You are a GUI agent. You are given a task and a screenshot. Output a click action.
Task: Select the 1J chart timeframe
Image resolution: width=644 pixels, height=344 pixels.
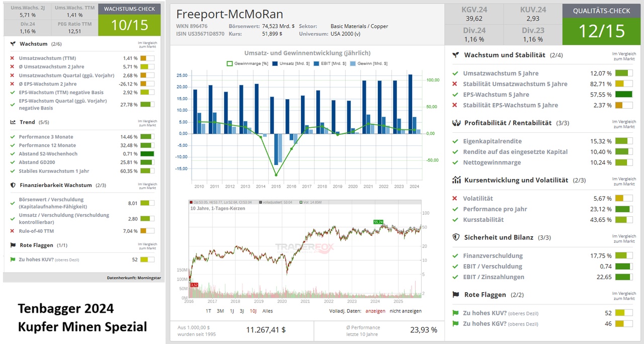pyautogui.click(x=232, y=311)
